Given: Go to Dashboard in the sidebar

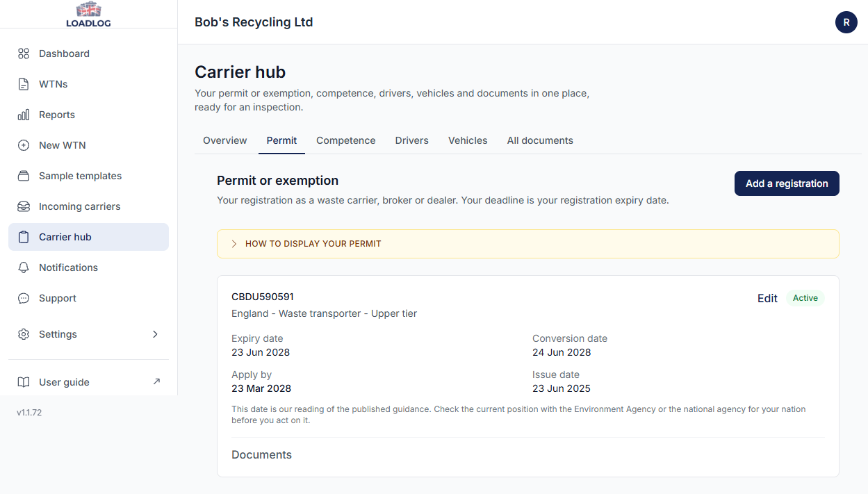Looking at the screenshot, I should click(88, 53).
